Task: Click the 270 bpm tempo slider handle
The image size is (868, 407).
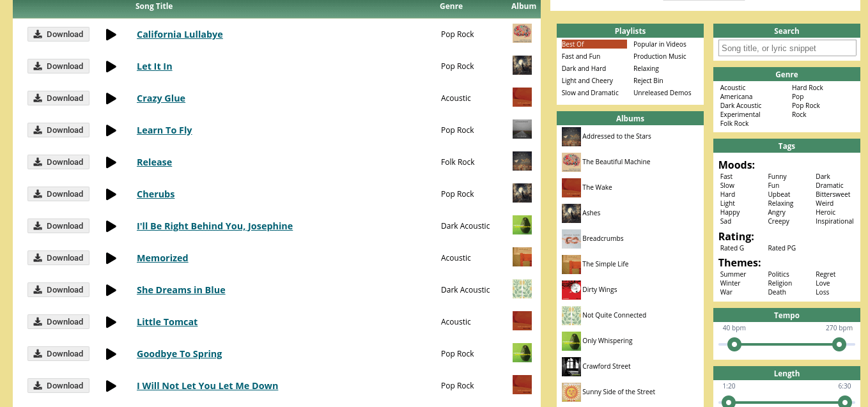Action: (839, 344)
